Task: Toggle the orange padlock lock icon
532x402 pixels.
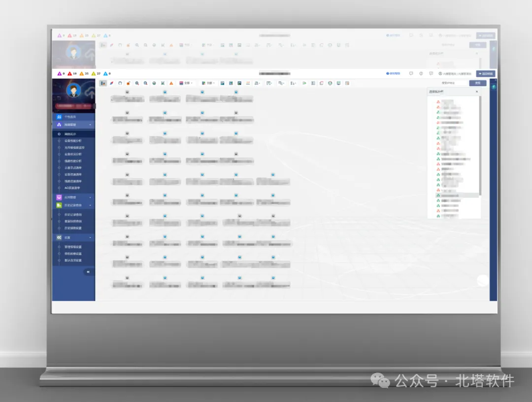Action: point(128,83)
